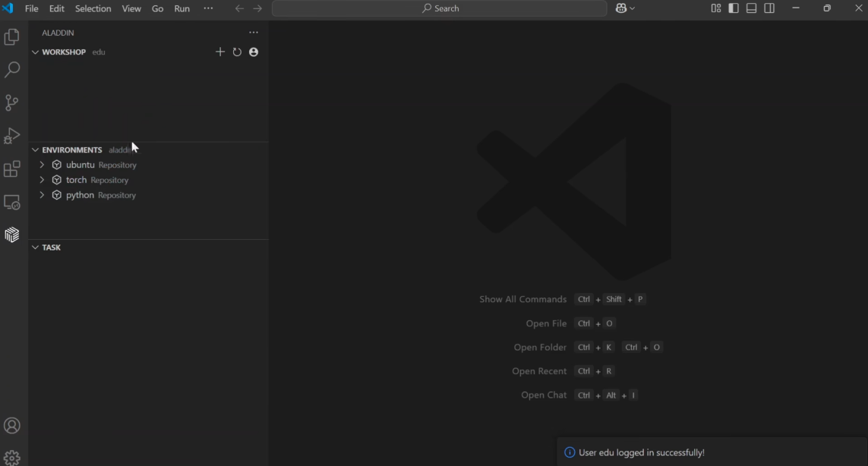This screenshot has height=466, width=868.
Task: Open the Manage gear settings
Action: click(11, 458)
